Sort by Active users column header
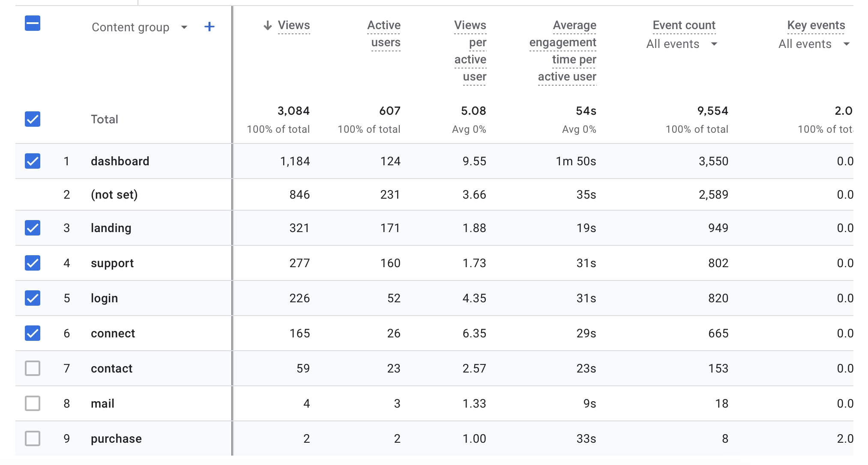Image resolution: width=868 pixels, height=465 pixels. [385, 34]
